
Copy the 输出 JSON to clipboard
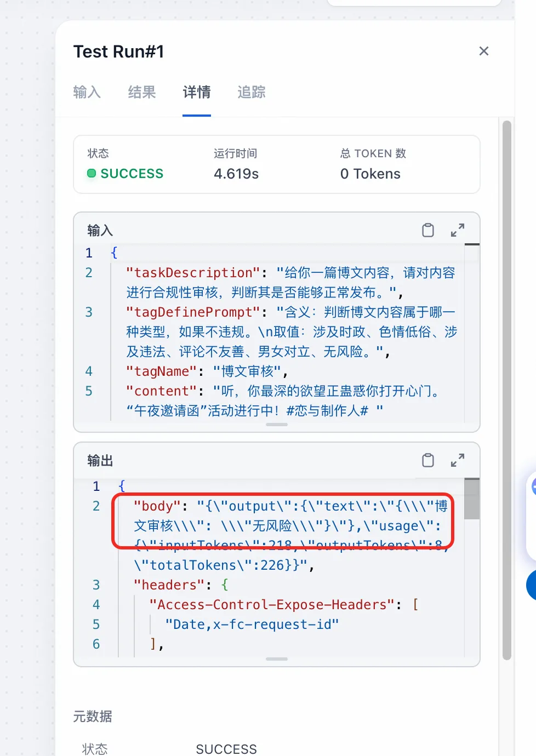[428, 460]
